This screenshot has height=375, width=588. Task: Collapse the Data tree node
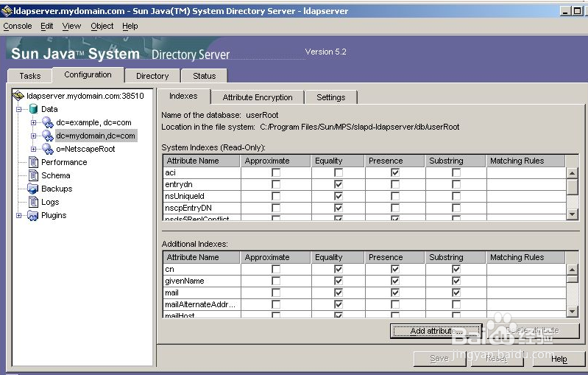coord(18,109)
